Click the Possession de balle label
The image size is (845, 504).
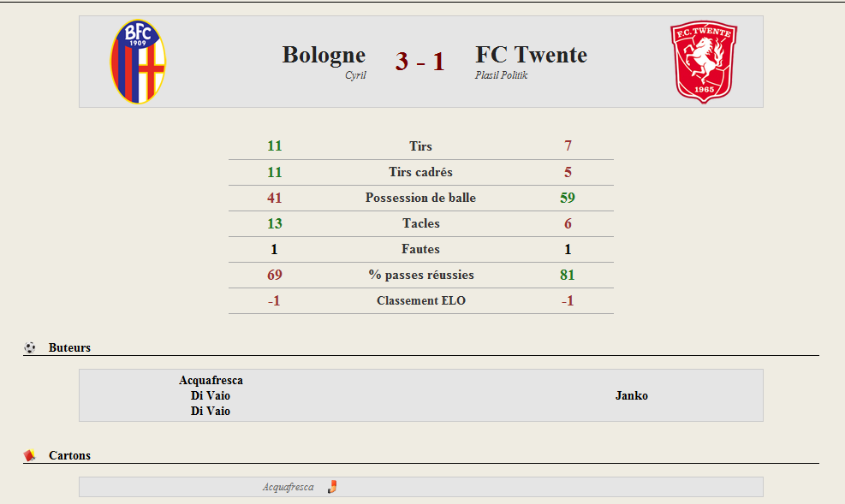(x=421, y=198)
